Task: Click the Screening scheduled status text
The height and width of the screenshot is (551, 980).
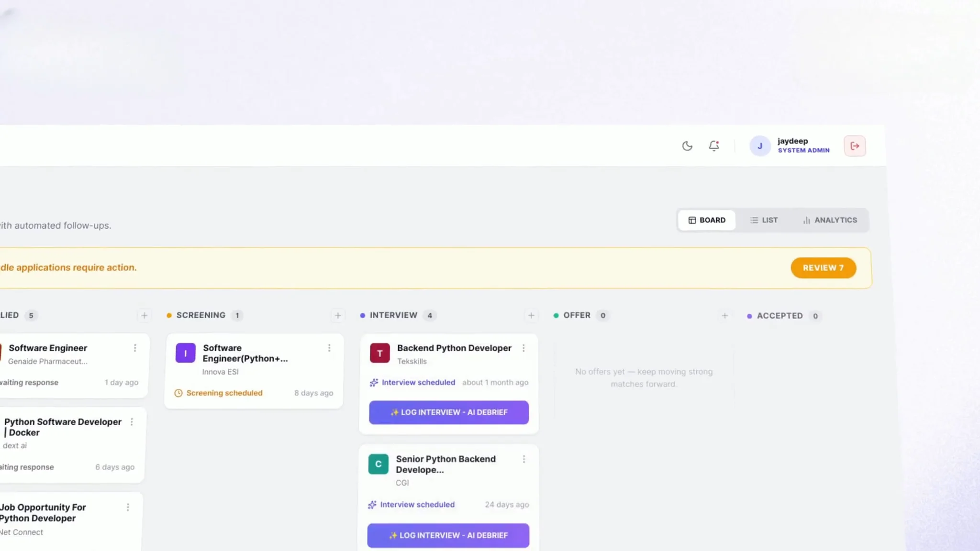Action: 224,393
